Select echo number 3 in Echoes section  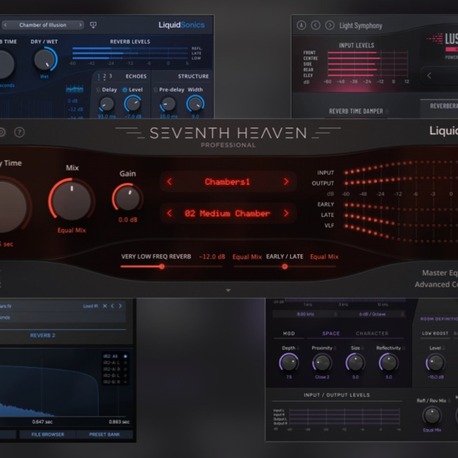pos(111,76)
